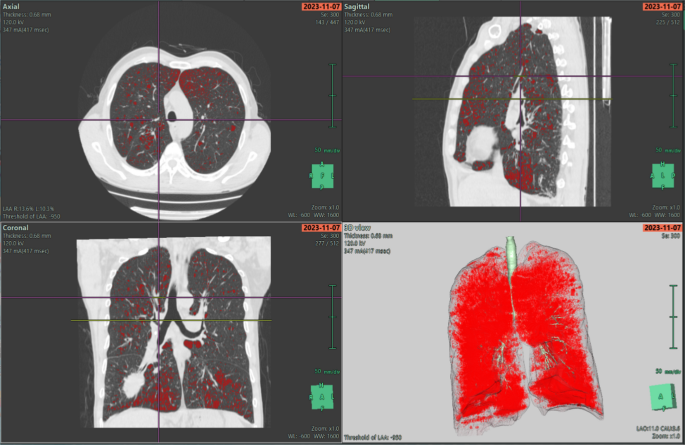Click the white lung mass in the Coronal view

(133, 385)
